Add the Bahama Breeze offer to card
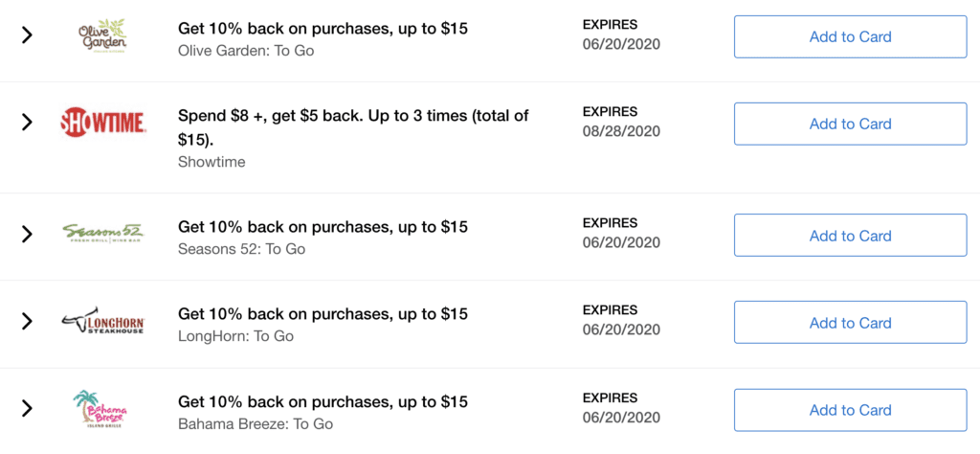This screenshot has width=980, height=454. coord(850,410)
